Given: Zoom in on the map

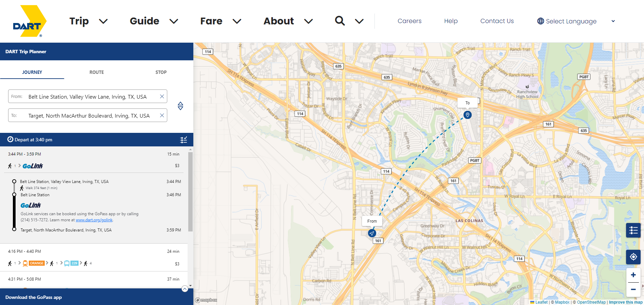Looking at the screenshot, I should pyautogui.click(x=633, y=275).
